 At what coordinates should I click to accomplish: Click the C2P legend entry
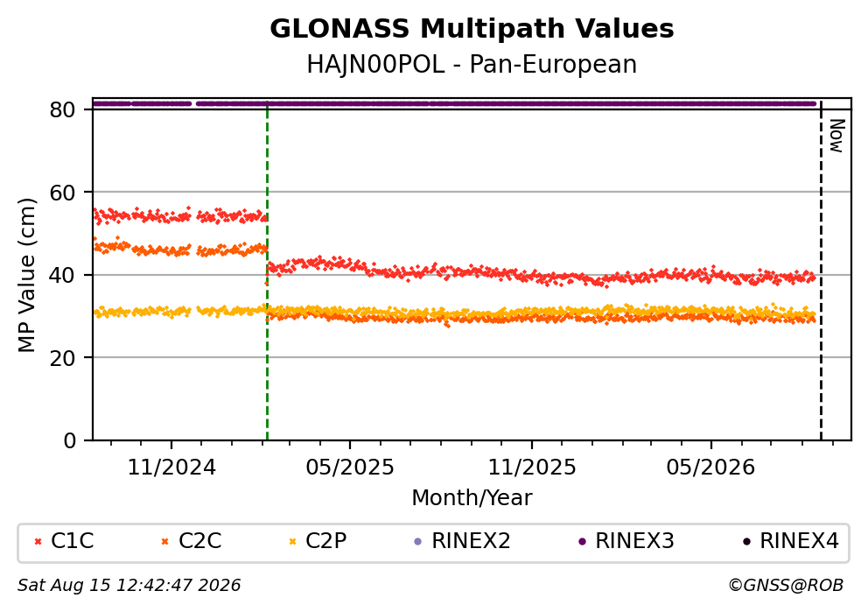click(318, 540)
